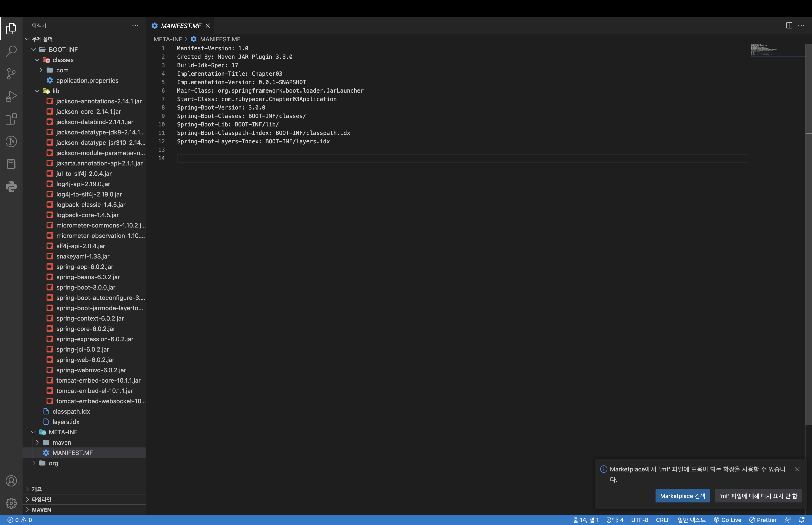Open the Search view in activity bar
812x525 pixels.
coord(11,51)
